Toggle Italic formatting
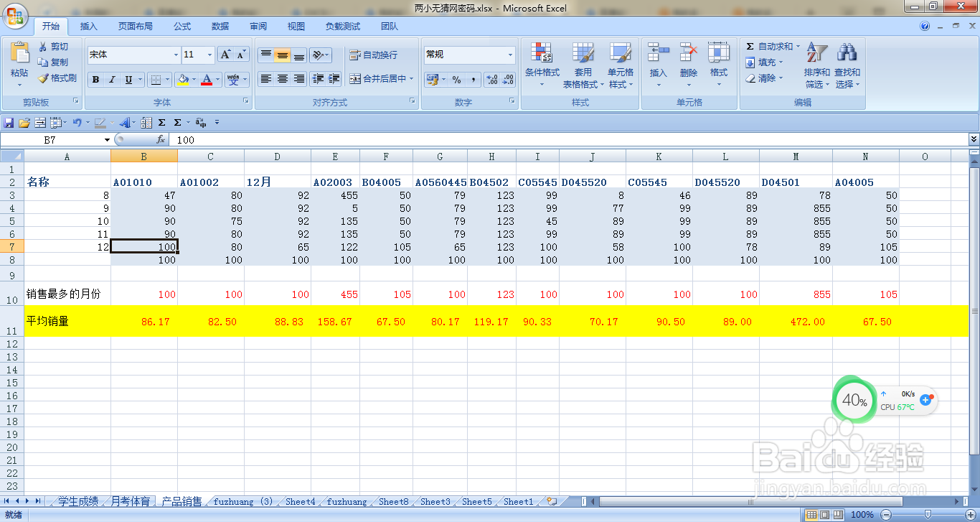 [112, 80]
